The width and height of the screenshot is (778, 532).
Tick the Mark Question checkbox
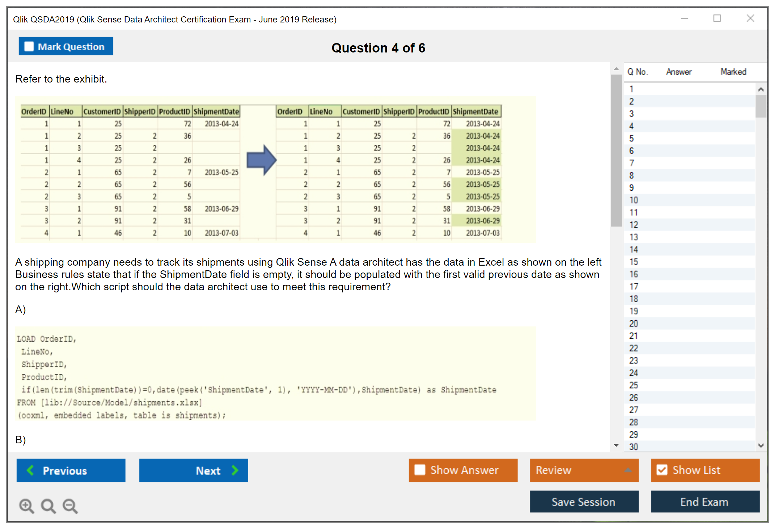(x=29, y=47)
